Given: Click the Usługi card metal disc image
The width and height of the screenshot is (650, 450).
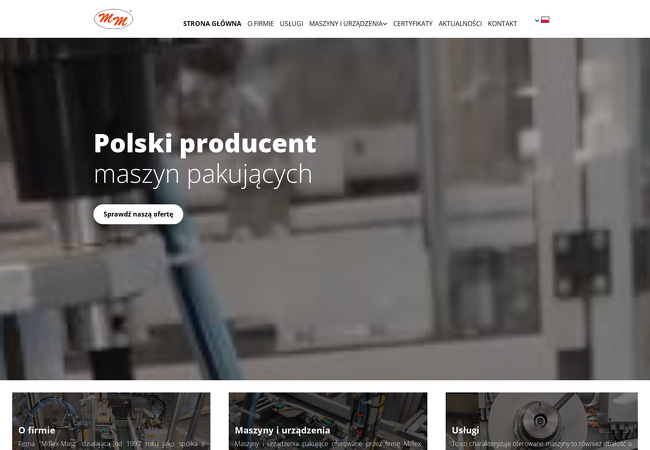Looking at the screenshot, I should 541,410.
